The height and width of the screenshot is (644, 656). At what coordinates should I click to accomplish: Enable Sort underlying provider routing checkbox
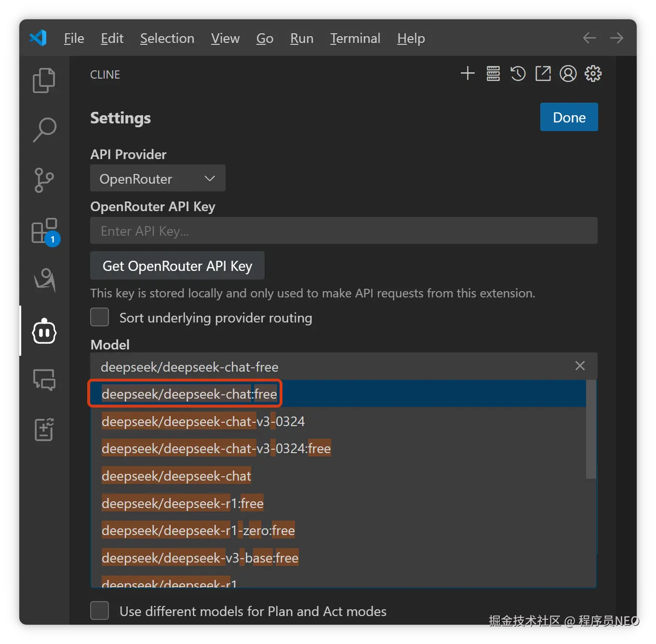coord(100,318)
